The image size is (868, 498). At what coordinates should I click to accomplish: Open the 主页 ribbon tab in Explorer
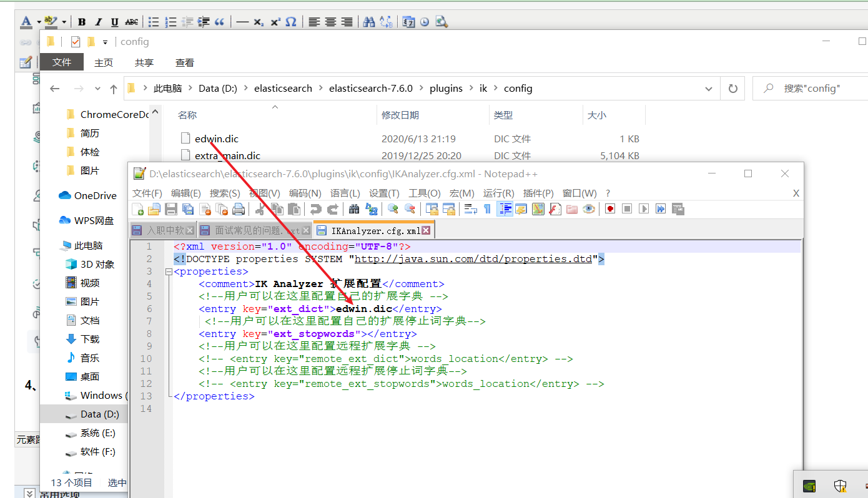pos(104,63)
